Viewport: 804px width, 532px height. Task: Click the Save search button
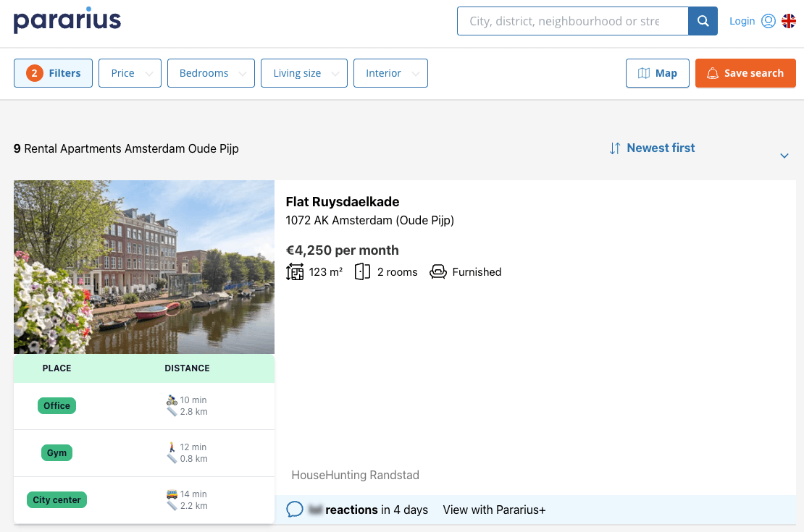click(x=745, y=73)
